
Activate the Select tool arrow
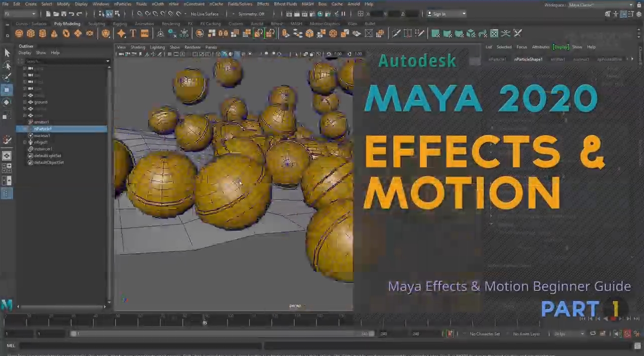(7, 53)
